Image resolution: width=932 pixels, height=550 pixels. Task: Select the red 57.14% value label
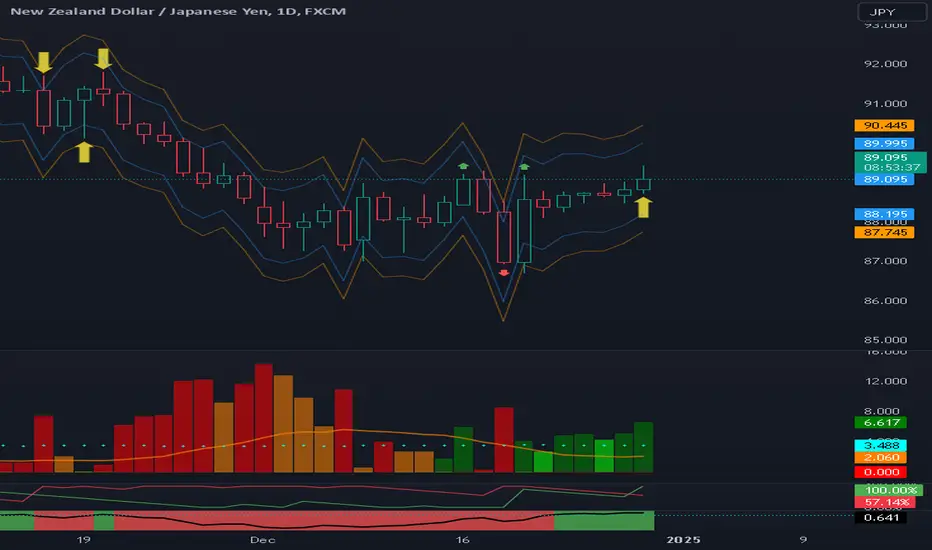pos(885,502)
